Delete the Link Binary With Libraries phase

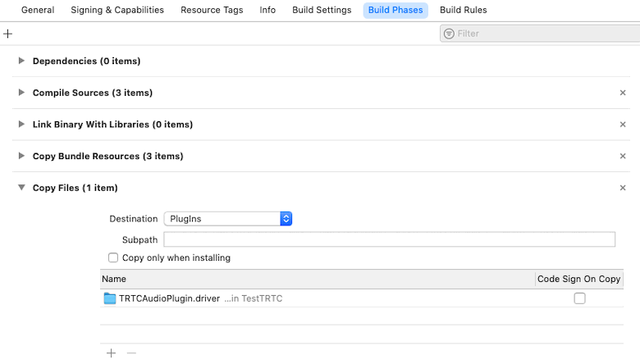pos(623,125)
